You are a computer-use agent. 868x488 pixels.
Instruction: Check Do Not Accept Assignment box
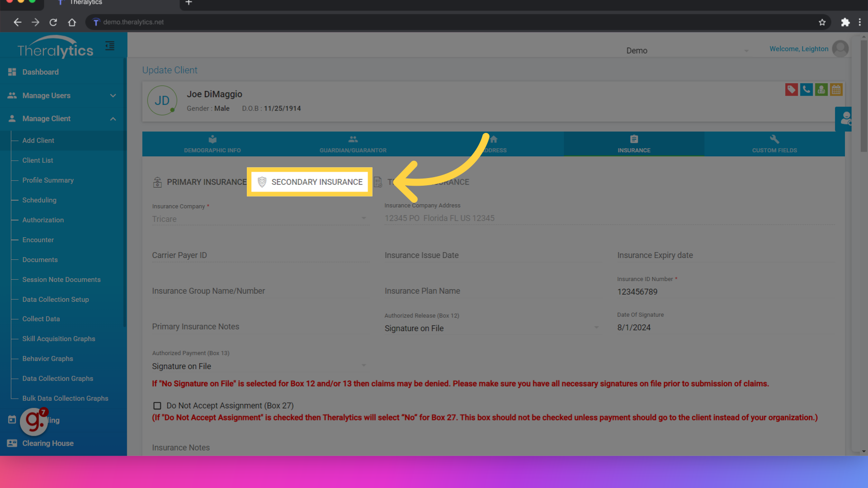tap(157, 406)
